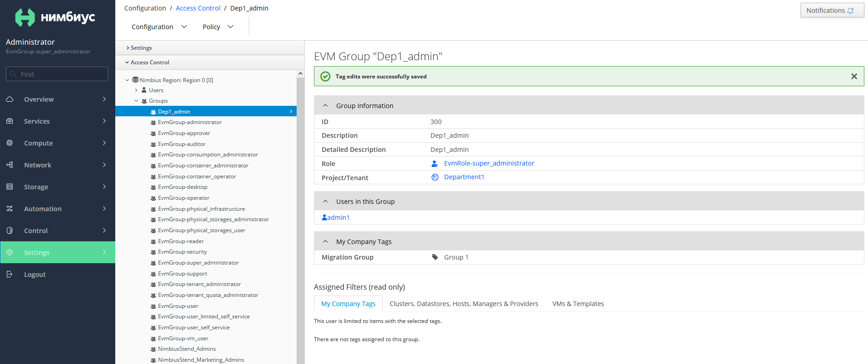Image resolution: width=868 pixels, height=364 pixels.
Task: Collapse the Access Control accordion section
Action: [210, 62]
